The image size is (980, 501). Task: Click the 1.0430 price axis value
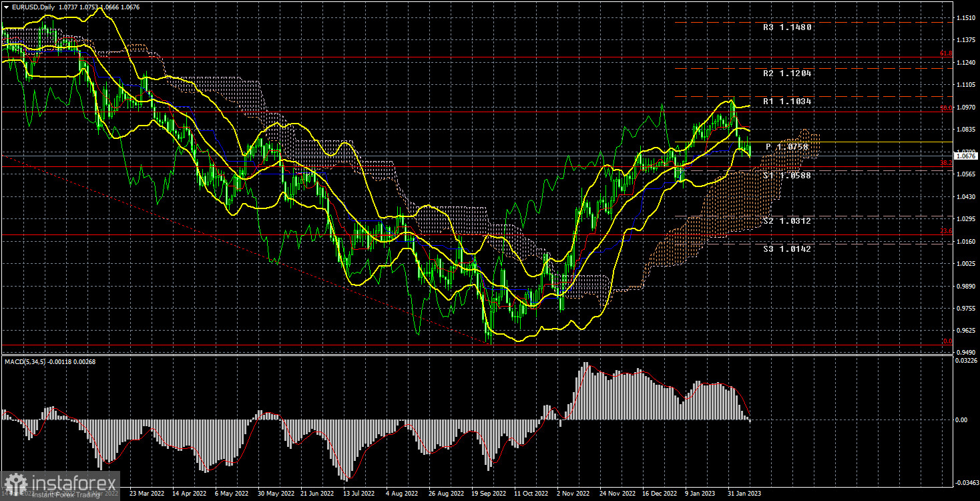(x=965, y=197)
